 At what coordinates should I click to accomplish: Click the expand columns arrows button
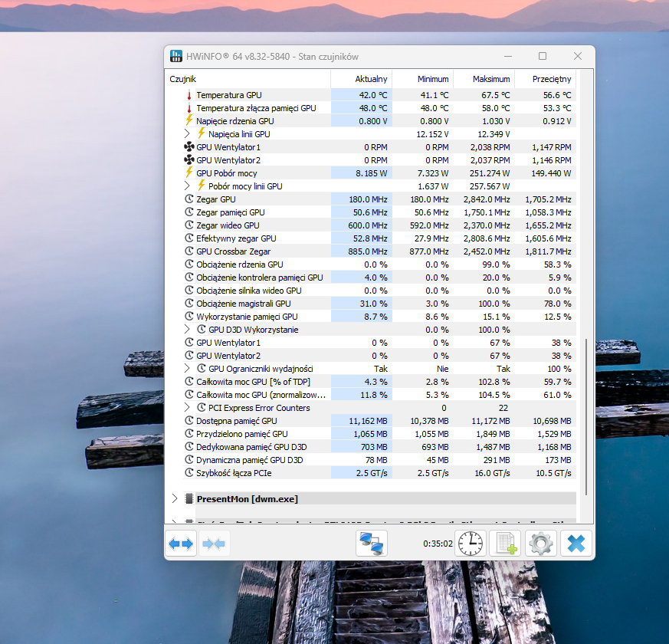(x=181, y=544)
